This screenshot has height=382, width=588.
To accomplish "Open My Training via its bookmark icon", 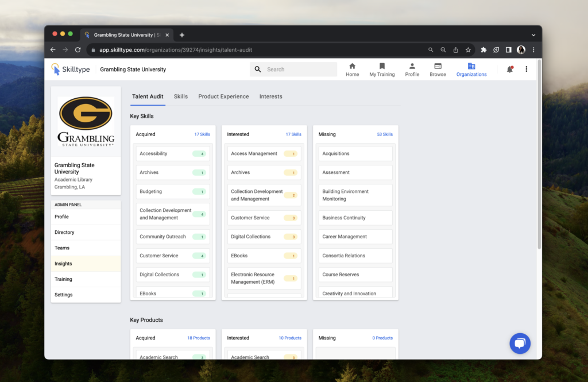I will coord(382,66).
